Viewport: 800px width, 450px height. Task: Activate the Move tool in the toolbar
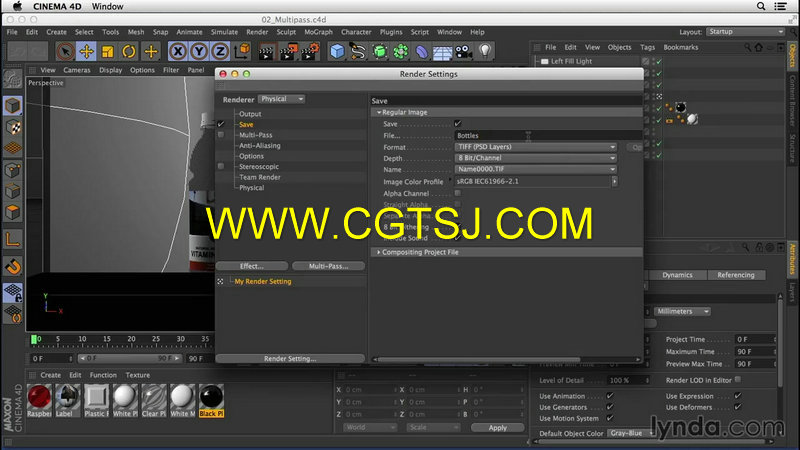pos(87,52)
